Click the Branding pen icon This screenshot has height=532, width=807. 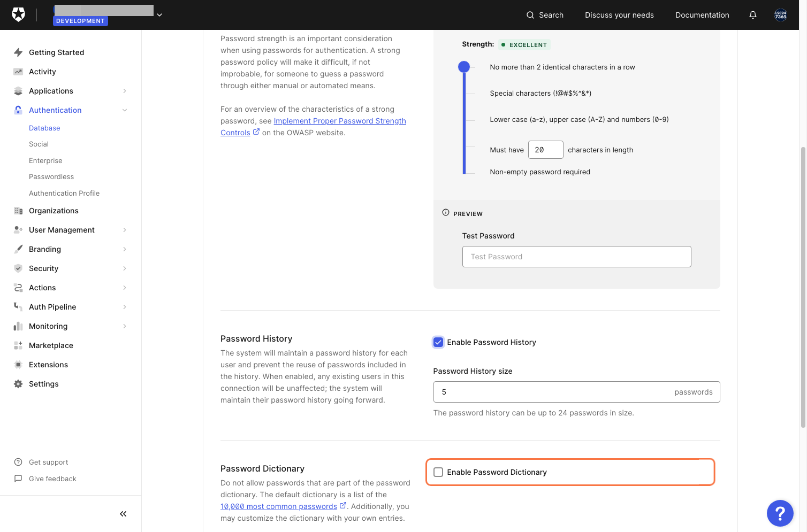(x=18, y=249)
